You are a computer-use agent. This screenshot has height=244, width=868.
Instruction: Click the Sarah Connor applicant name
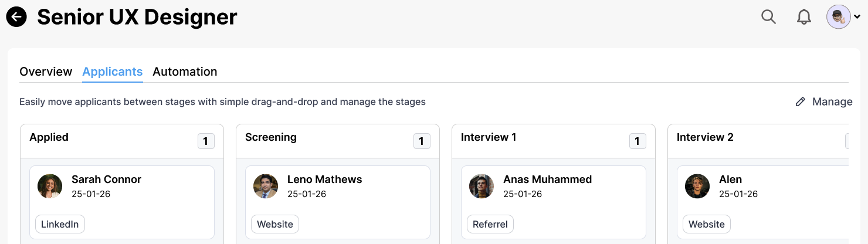coord(106,179)
